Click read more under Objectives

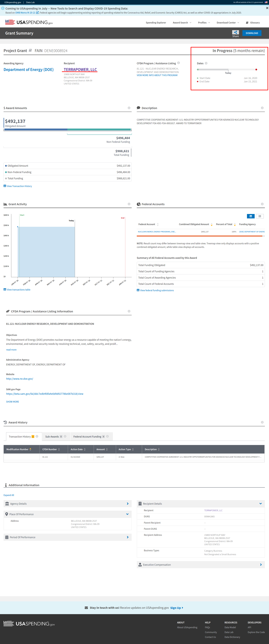click(x=11, y=350)
